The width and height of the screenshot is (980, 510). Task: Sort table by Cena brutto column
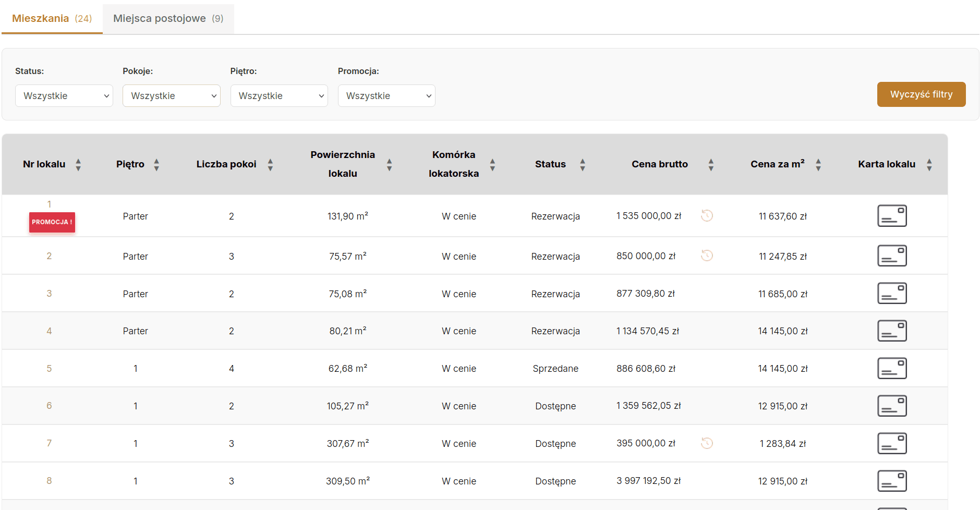710,165
